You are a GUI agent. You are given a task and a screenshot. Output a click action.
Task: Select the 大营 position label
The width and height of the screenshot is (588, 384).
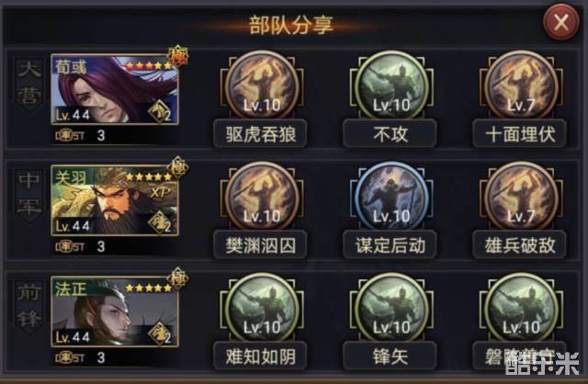[29, 84]
